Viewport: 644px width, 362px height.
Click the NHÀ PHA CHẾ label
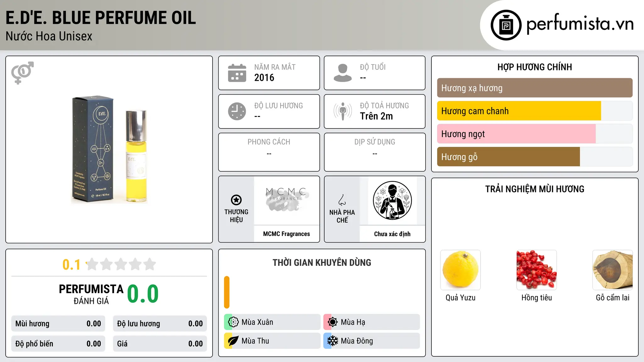[x=342, y=216]
